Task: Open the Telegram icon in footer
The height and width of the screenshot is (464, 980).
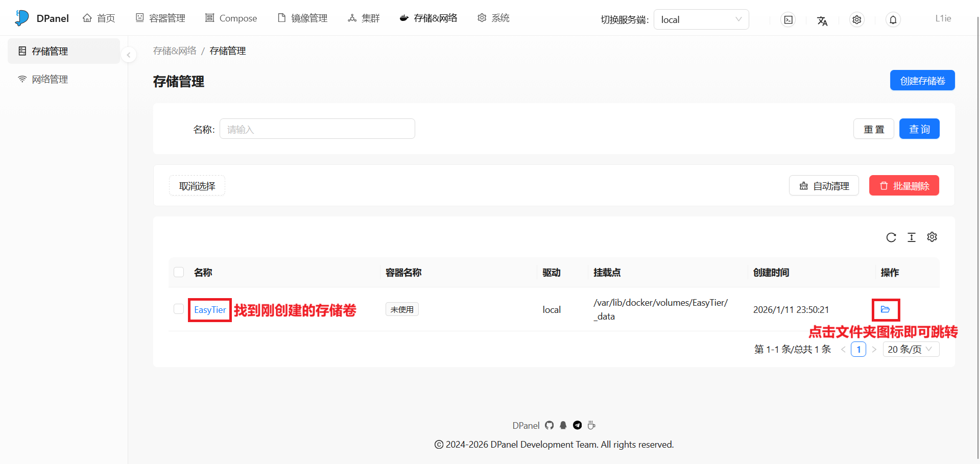Action: tap(578, 425)
